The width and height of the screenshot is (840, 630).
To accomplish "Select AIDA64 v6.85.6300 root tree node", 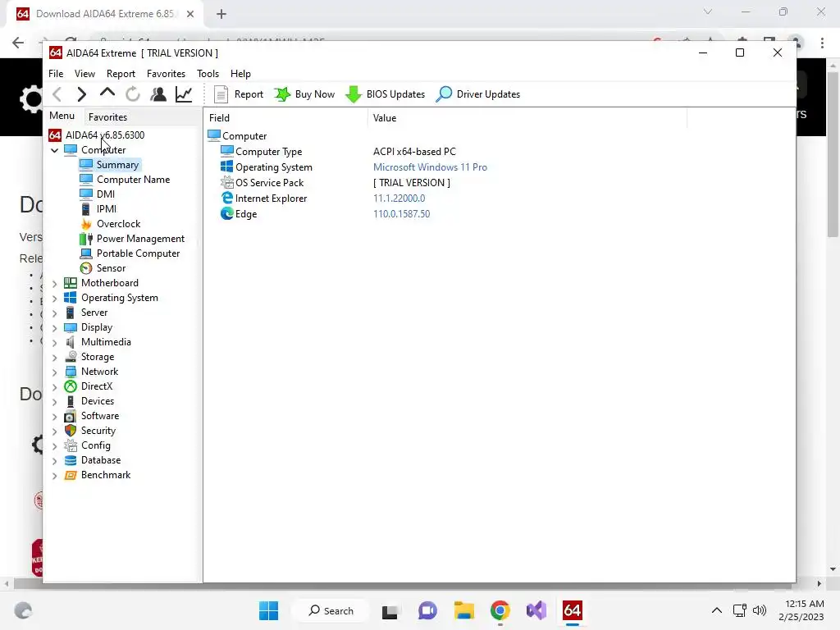I will [105, 135].
